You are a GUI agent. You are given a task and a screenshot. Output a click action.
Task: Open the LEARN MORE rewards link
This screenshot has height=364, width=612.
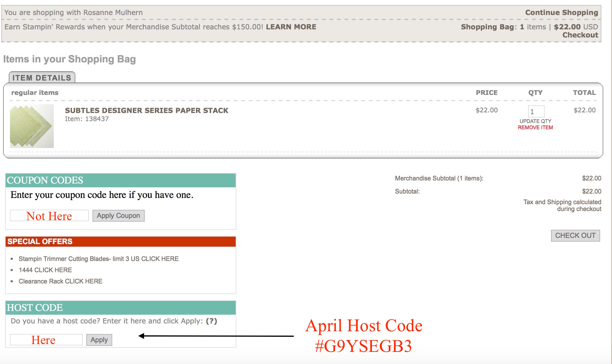[x=291, y=27]
